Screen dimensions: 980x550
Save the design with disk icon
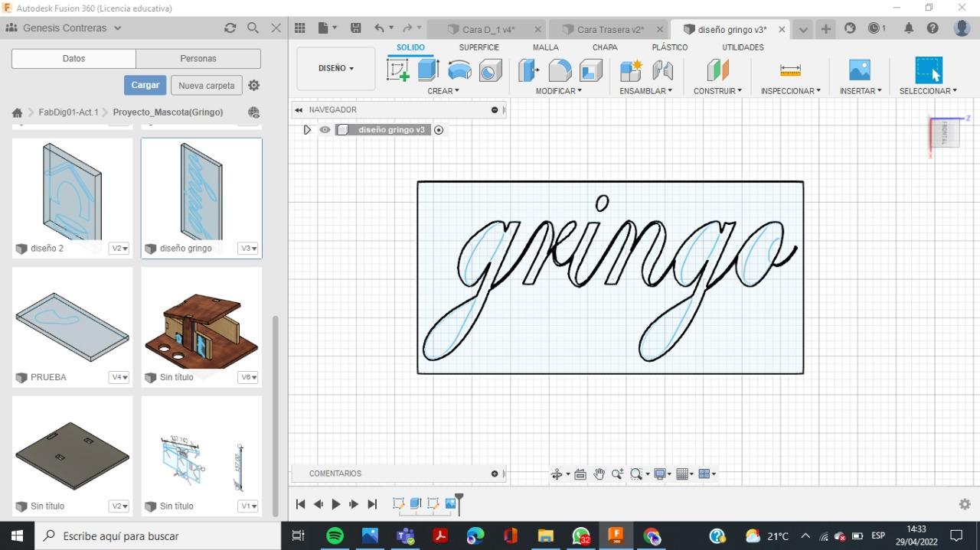point(355,28)
